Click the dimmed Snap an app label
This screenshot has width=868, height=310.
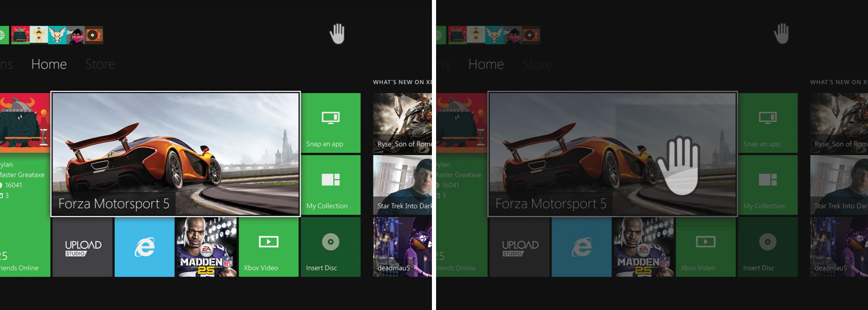[x=762, y=144]
